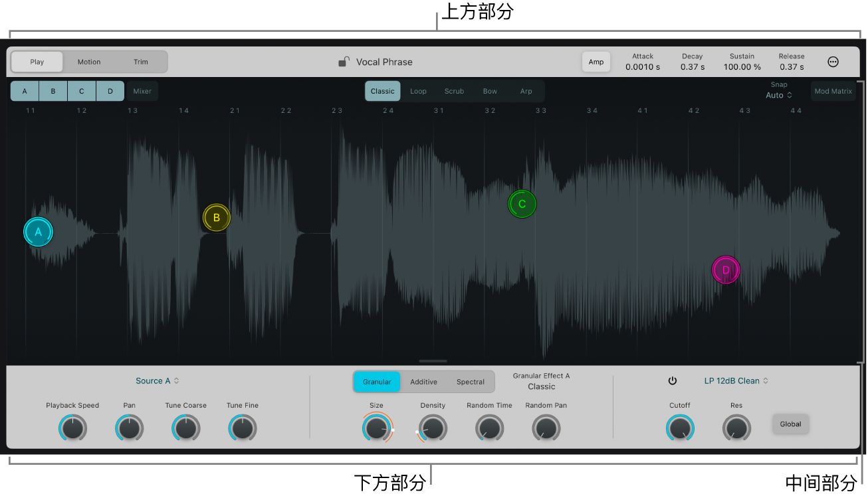Screen dimensions: 868x496
Task: Click the Vocal Phrase preset name
Action: 384,62
